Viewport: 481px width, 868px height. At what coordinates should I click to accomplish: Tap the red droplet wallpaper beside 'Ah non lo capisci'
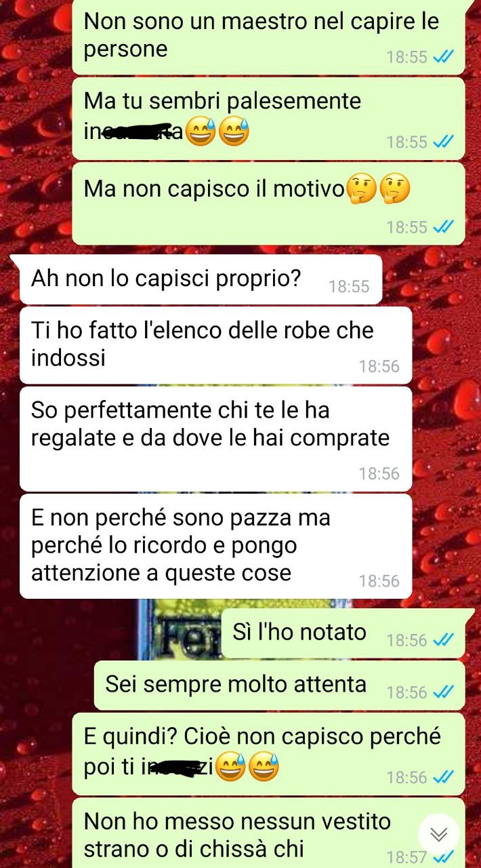(430, 279)
